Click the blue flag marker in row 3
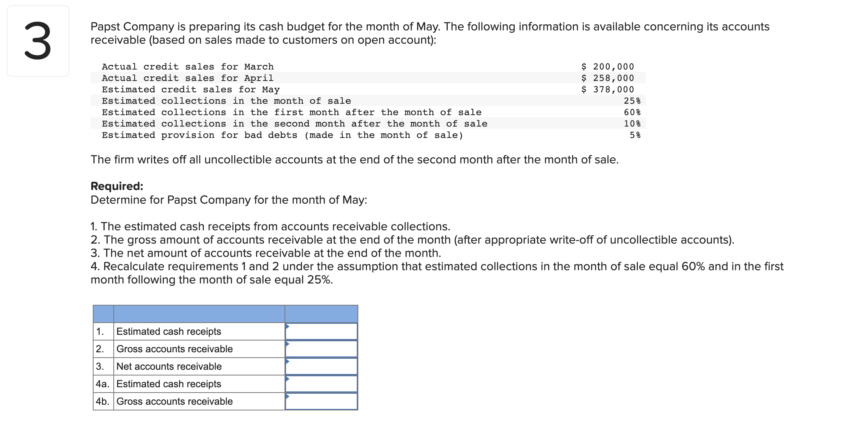This screenshot has height=434, width=868. (x=288, y=361)
